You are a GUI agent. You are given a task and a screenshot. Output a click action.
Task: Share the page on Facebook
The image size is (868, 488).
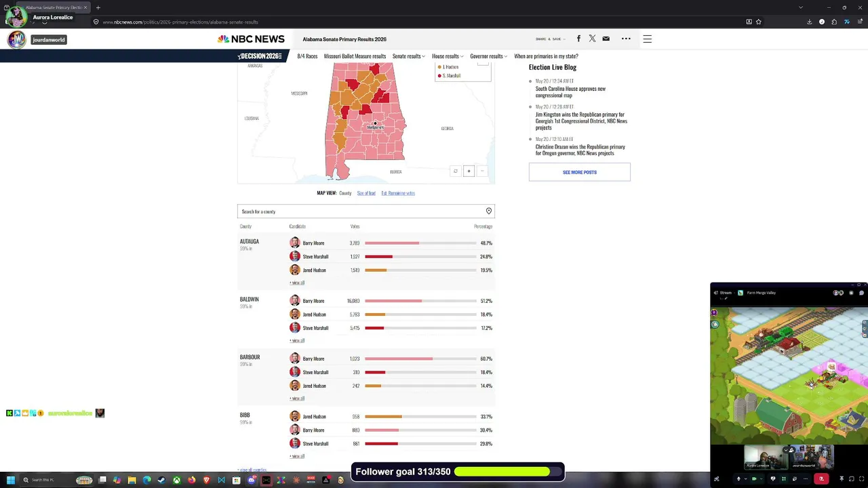[x=578, y=39]
